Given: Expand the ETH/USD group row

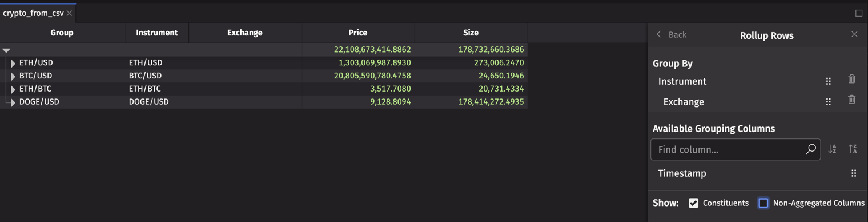Looking at the screenshot, I should (x=13, y=64).
